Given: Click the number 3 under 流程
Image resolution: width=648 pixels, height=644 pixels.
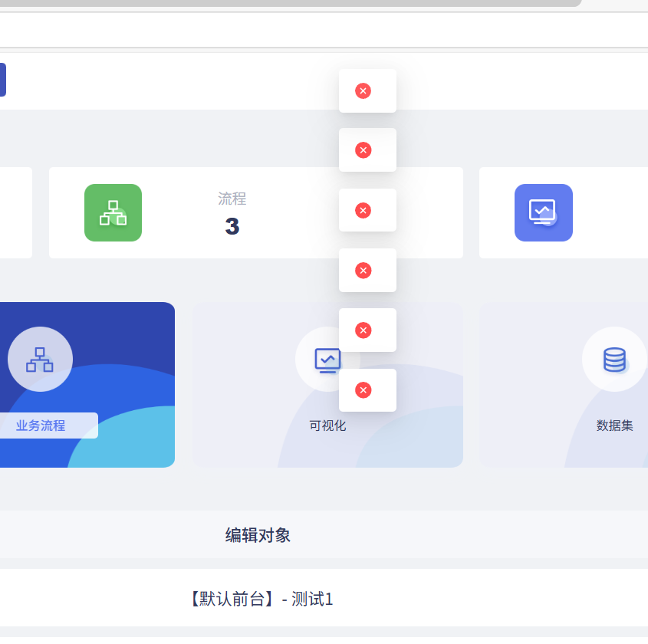Looking at the screenshot, I should [232, 226].
